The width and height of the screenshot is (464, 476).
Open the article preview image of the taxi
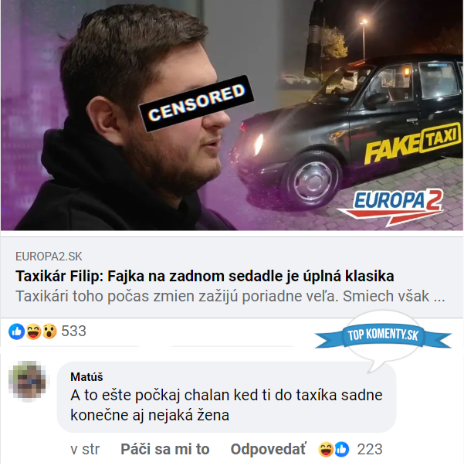point(232,115)
